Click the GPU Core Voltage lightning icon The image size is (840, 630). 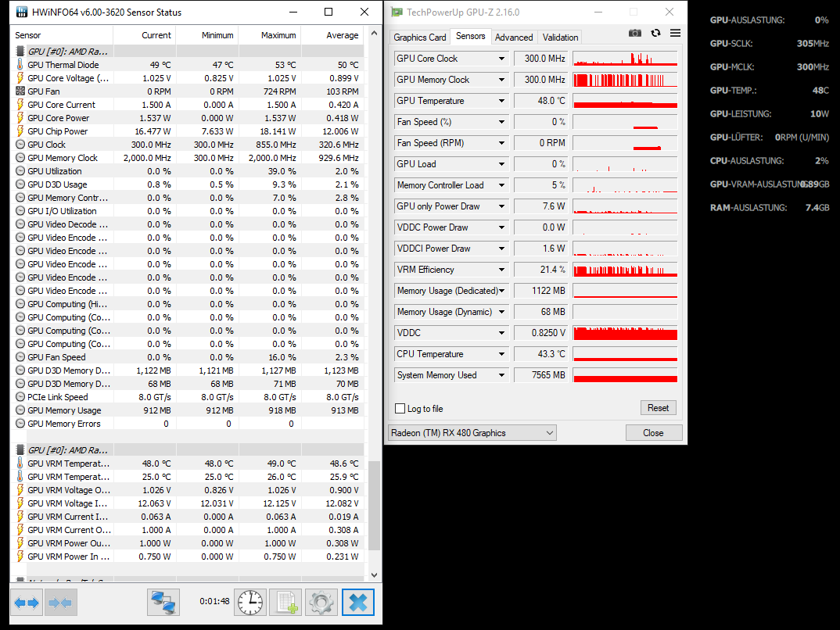coord(20,78)
